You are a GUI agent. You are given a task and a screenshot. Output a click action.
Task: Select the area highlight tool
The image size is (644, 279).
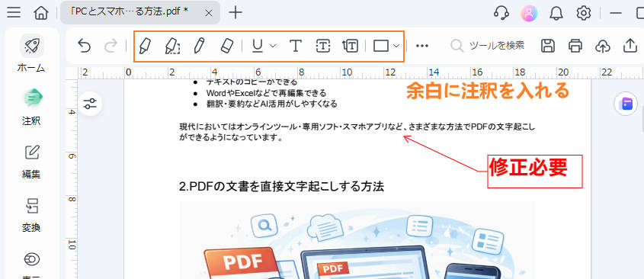[x=172, y=46]
